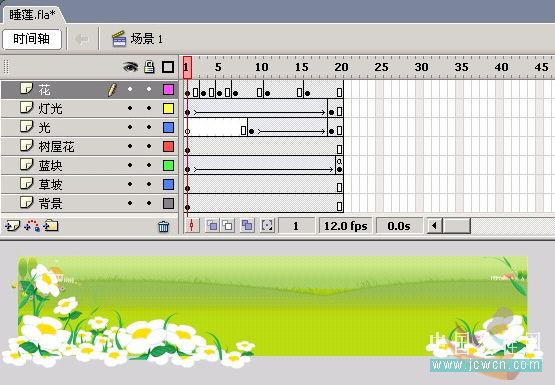The height and width of the screenshot is (385, 555).
Task: Click the panel gripper handle by layer header
Action: pyautogui.click(x=6, y=67)
